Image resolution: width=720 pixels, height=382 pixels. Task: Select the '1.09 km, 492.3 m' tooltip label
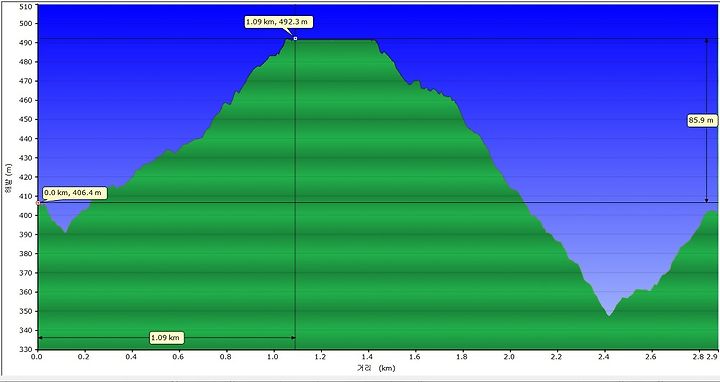pyautogui.click(x=280, y=22)
